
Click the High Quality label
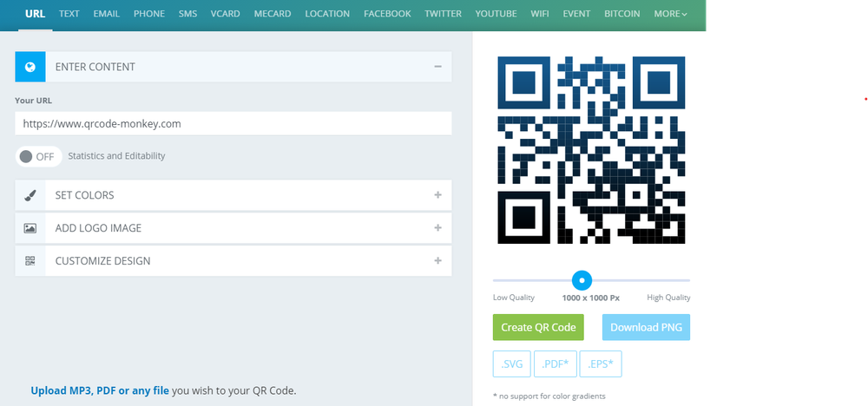pyautogui.click(x=668, y=298)
